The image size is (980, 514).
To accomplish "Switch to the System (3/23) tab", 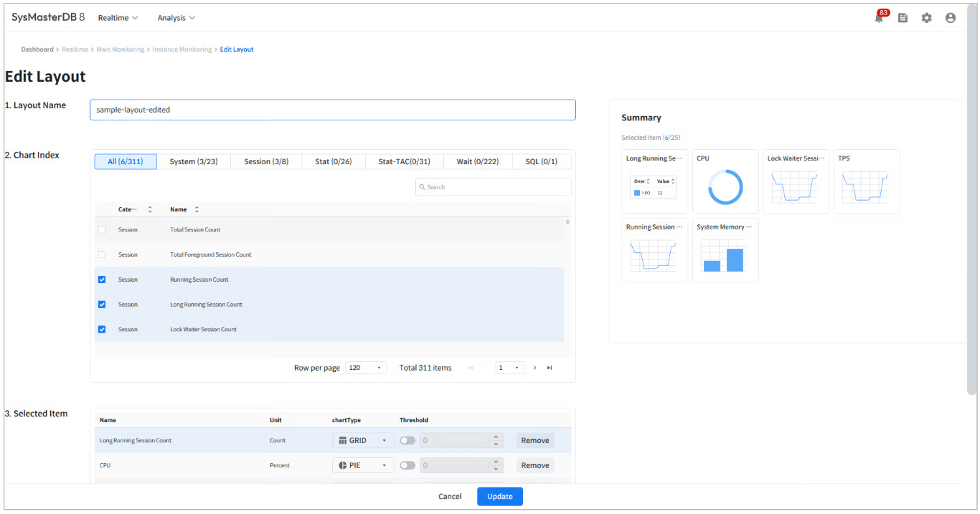I will pos(194,162).
